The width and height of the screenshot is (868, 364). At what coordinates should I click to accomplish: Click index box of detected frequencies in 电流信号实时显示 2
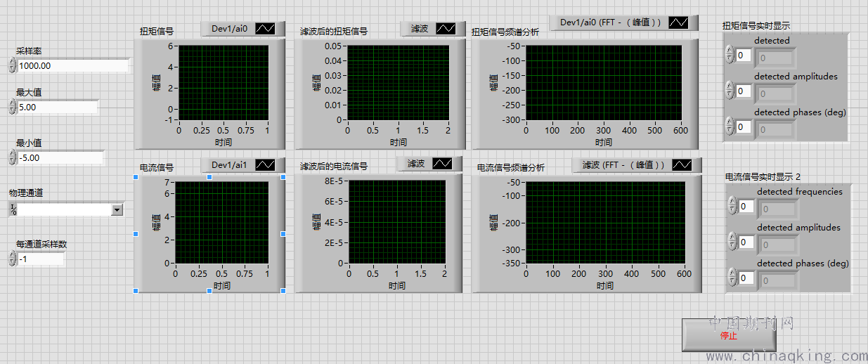click(x=746, y=206)
